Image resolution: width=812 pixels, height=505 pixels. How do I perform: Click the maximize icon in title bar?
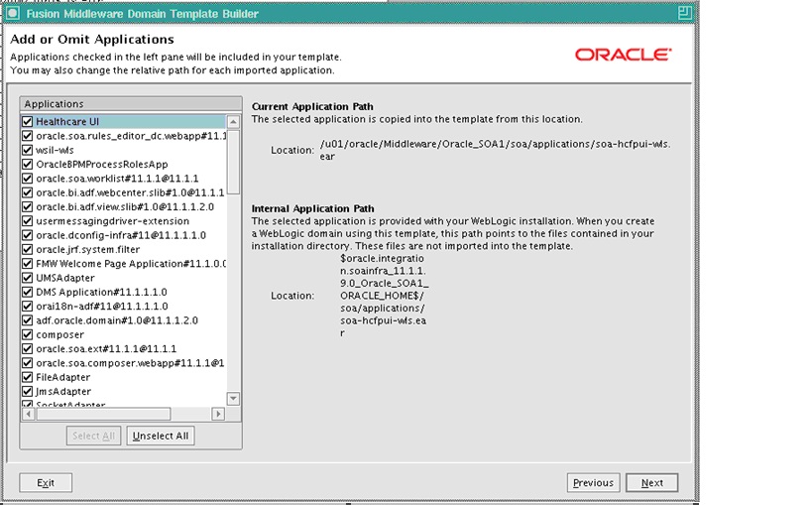pos(685,13)
